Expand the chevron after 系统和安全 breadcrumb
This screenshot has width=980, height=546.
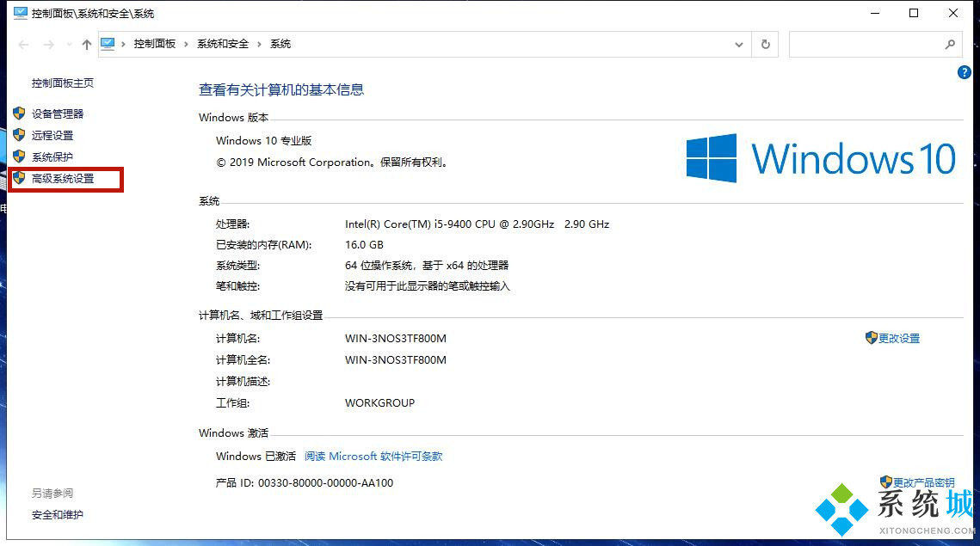(259, 44)
